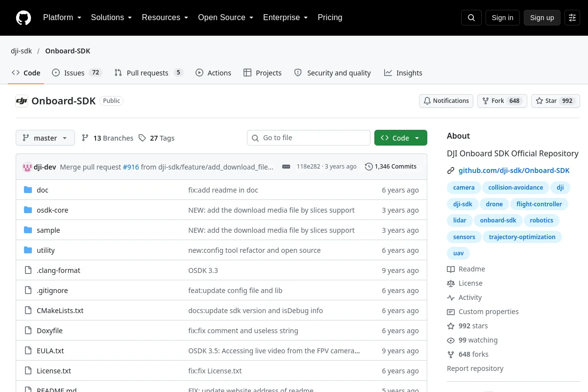Open the Projects tab
The width and height of the screenshot is (588, 392).
click(263, 73)
